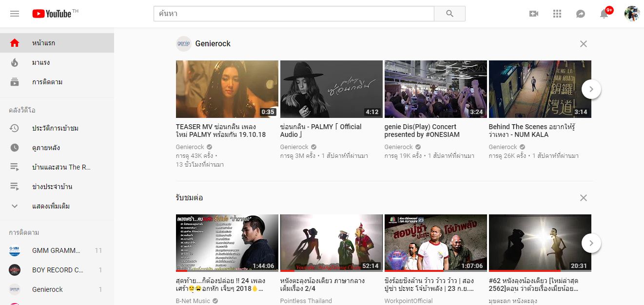Open the messages share icon

[x=581, y=14]
